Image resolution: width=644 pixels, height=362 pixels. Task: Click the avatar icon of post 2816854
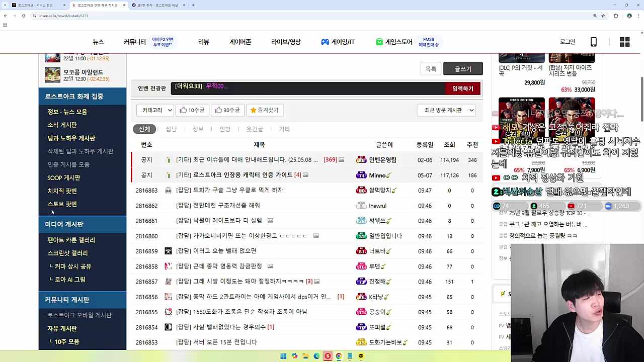[168, 327]
